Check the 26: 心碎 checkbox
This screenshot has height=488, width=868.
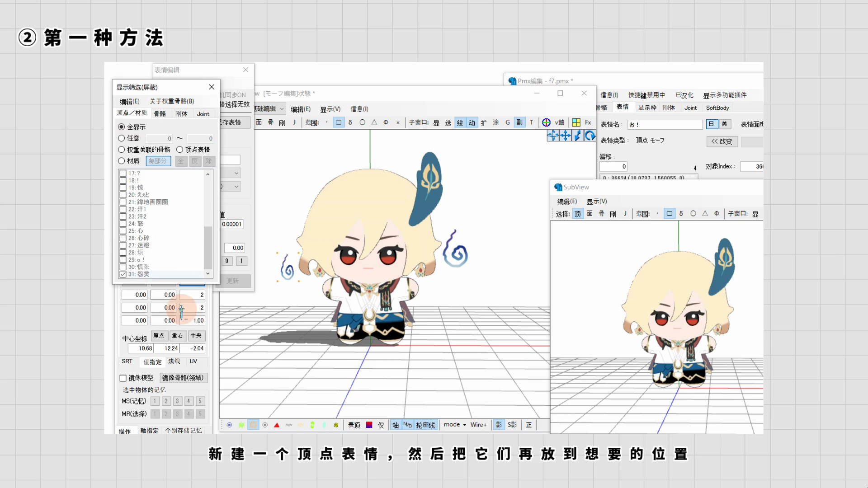pyautogui.click(x=123, y=238)
